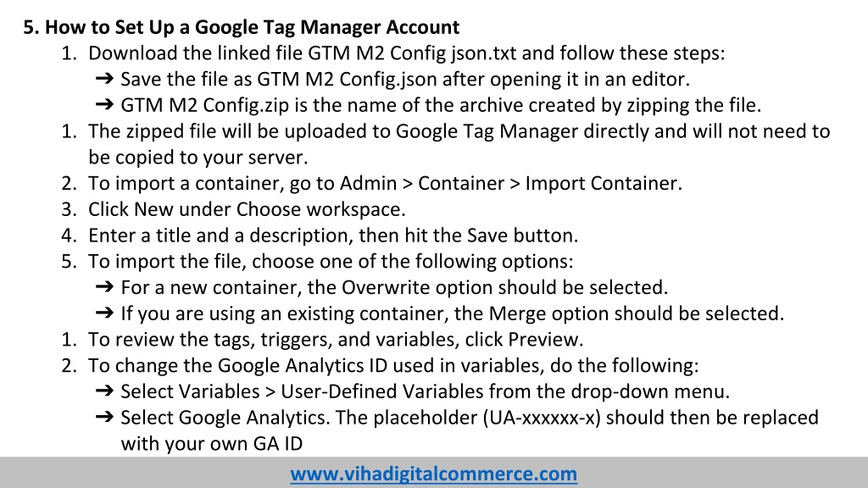Click the placeholder text "(UA-xxxxxx-x)"
Image resolution: width=868 pixels, height=488 pixels.
(x=542, y=417)
